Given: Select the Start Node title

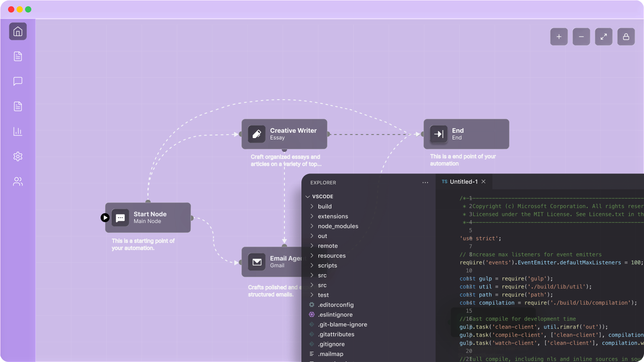Looking at the screenshot, I should click(150, 214).
